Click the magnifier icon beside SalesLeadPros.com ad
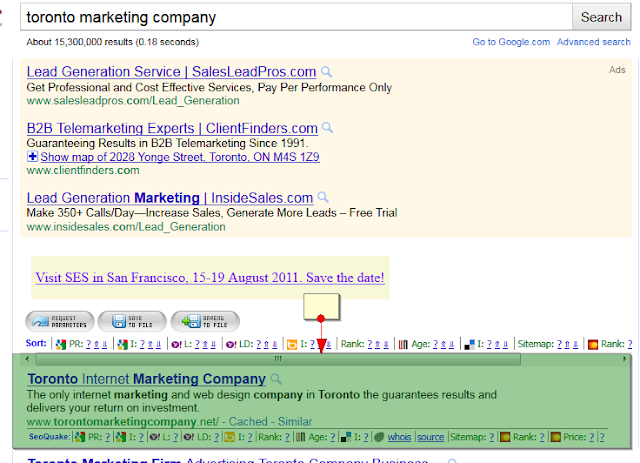Viewport: 640px width, 463px height. point(326,72)
